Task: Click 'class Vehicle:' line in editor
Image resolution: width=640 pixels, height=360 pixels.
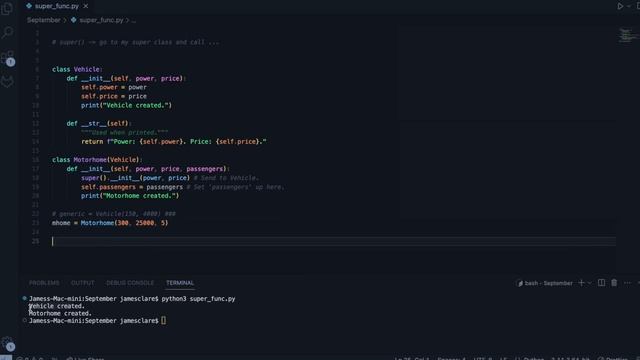Action: tap(77, 69)
